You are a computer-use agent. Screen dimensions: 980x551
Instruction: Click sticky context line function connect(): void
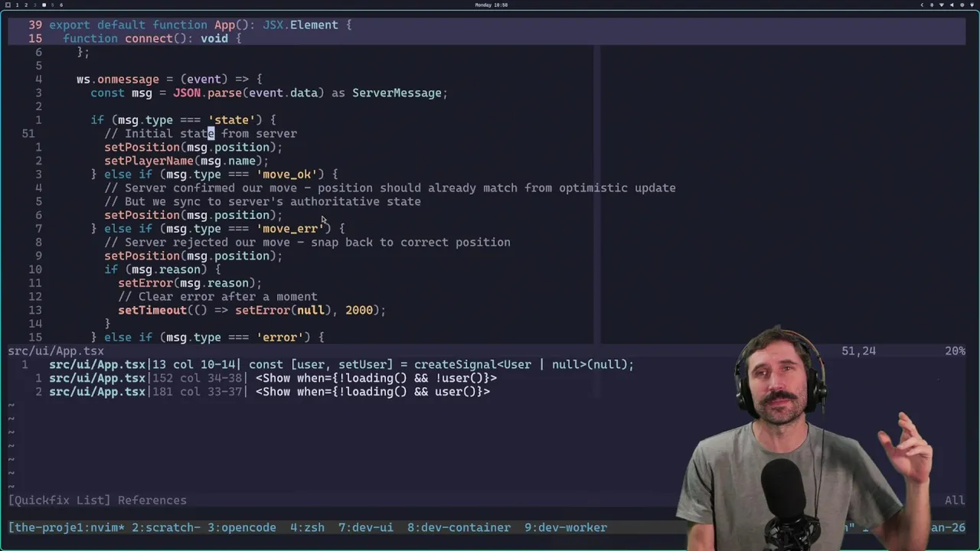[x=152, y=38]
